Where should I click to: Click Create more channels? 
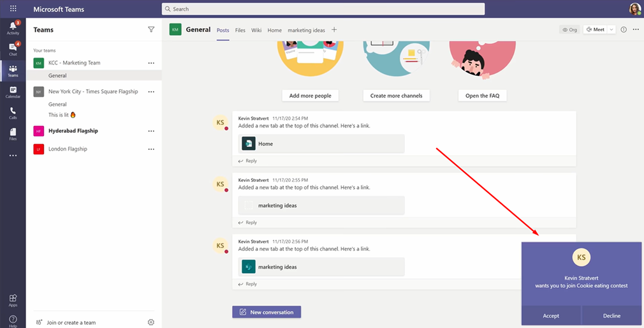pos(397,95)
